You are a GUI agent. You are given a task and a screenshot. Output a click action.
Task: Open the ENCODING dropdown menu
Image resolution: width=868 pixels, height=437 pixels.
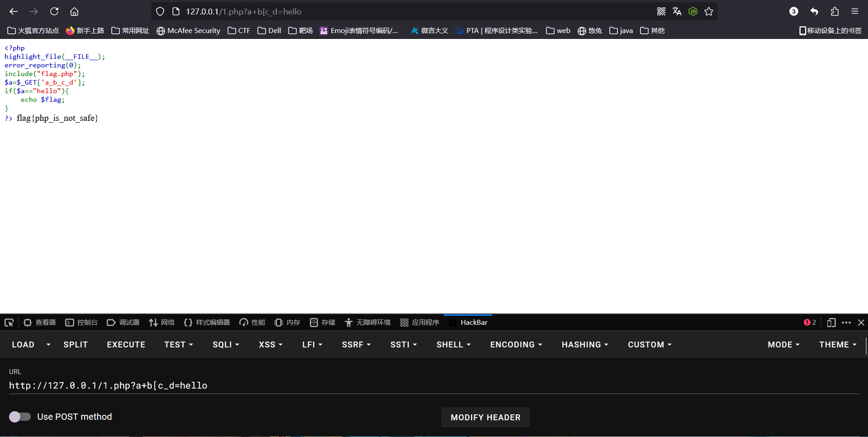pos(516,345)
